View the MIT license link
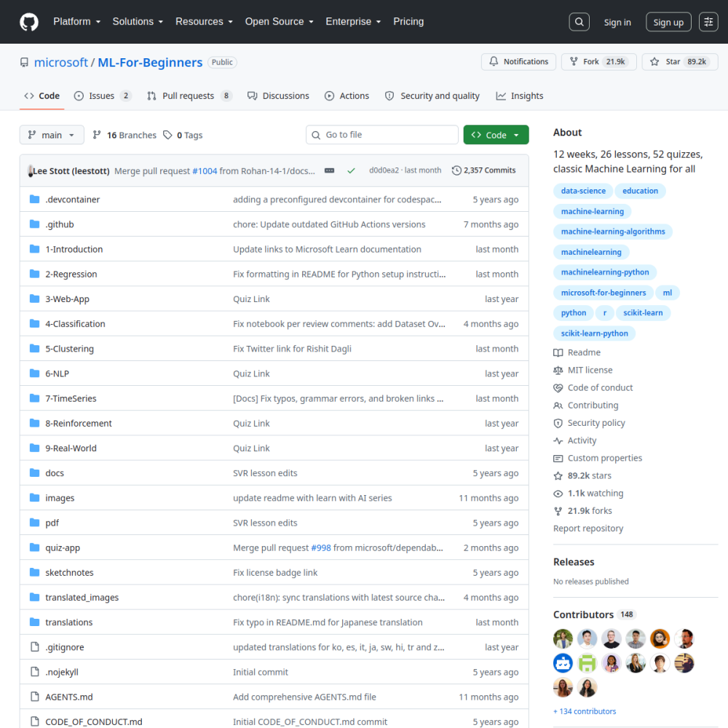The width and height of the screenshot is (728, 728). (x=582, y=370)
